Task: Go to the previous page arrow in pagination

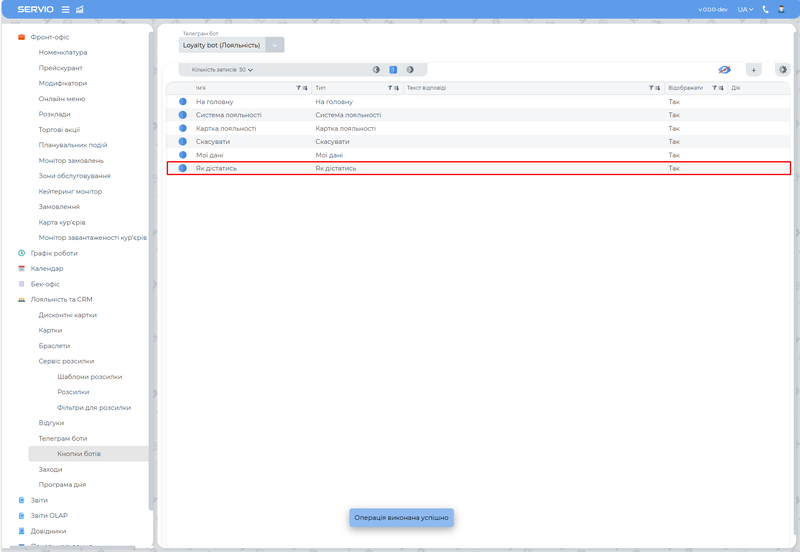Action: (377, 70)
